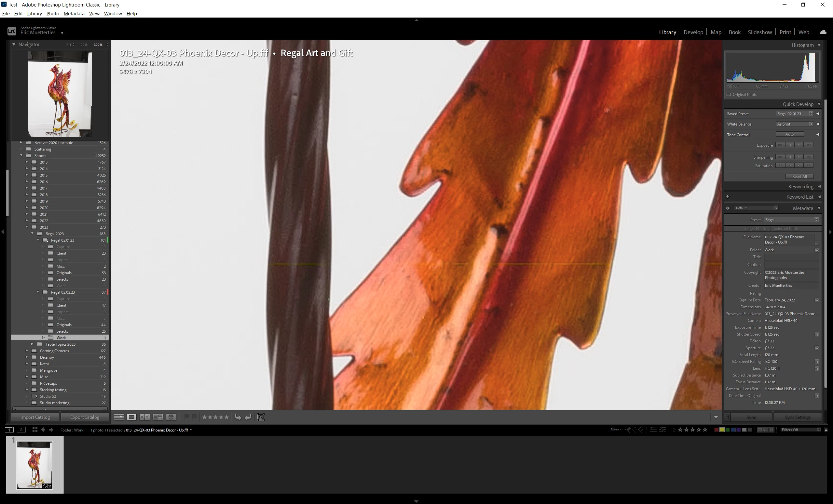The height and width of the screenshot is (504, 833).
Task: Enable the Original Photo checkbox
Action: (729, 95)
